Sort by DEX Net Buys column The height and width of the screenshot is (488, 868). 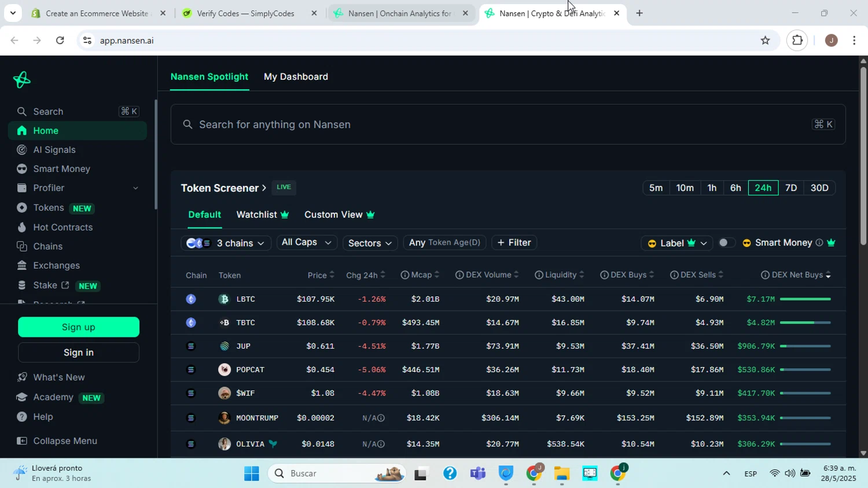[x=796, y=275]
